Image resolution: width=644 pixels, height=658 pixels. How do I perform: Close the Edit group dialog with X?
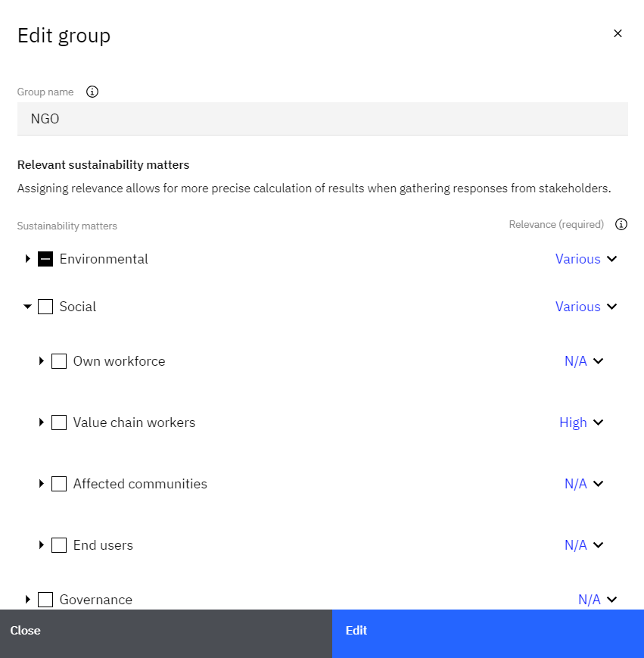click(618, 33)
